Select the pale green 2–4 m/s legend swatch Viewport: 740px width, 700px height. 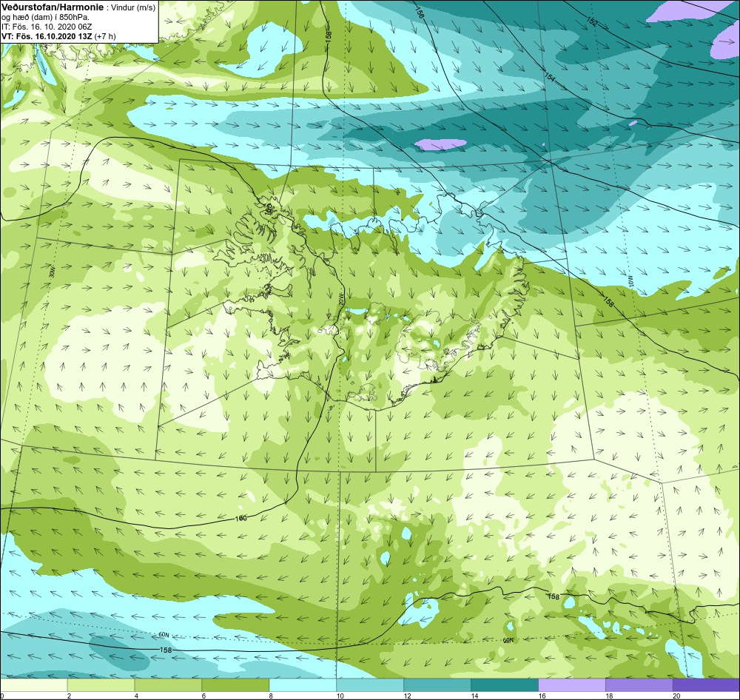[x=101, y=685]
